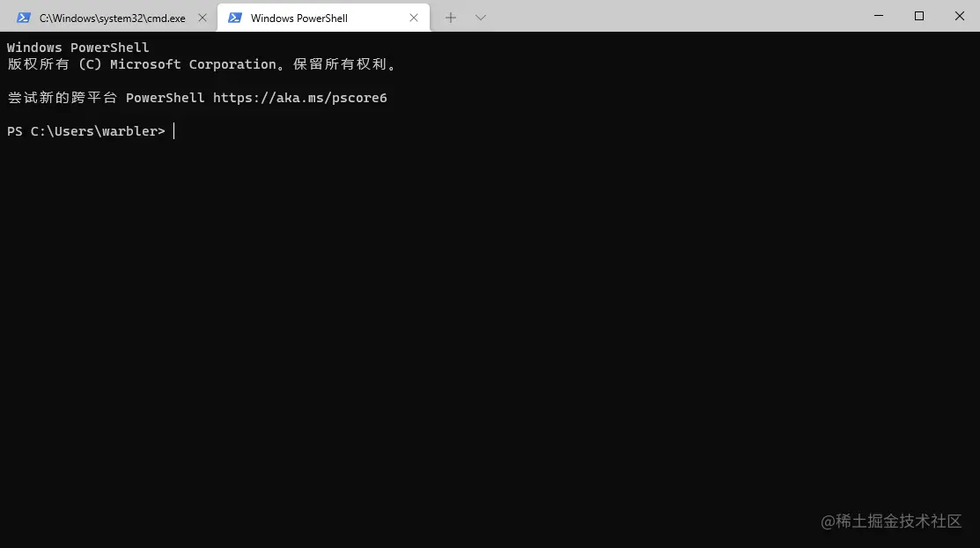
Task: Close the terminal window
Action: click(x=960, y=16)
